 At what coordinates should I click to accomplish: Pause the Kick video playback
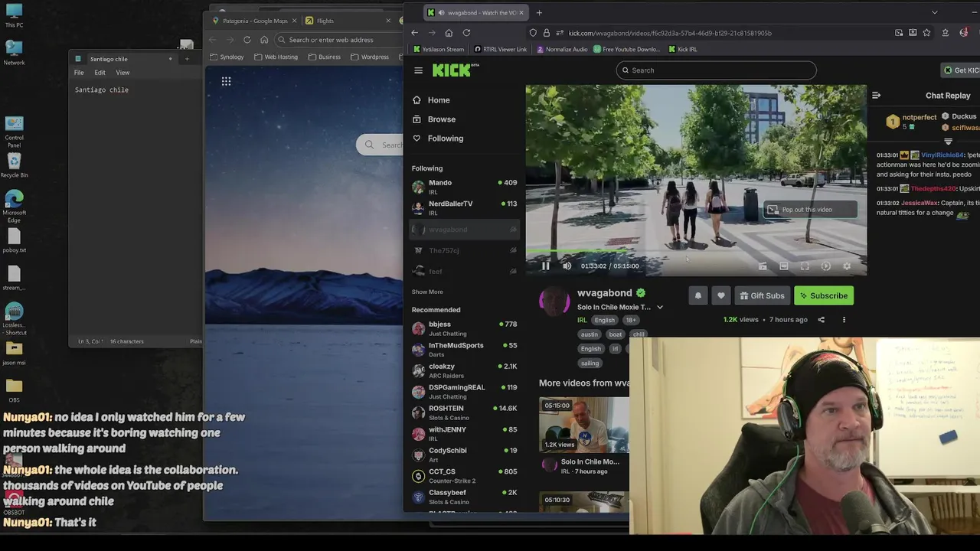(x=546, y=266)
